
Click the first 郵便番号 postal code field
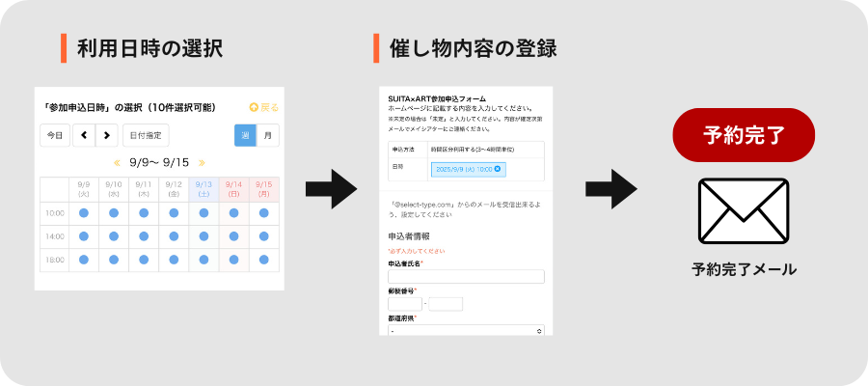[x=404, y=304]
